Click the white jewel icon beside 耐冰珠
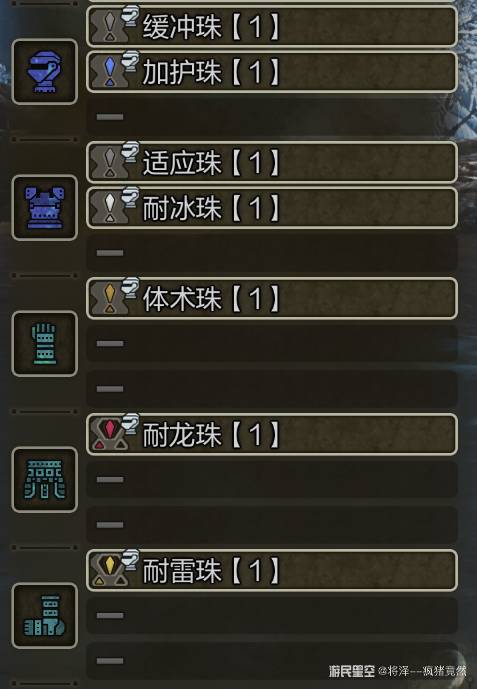This screenshot has height=689, width=477. pyautogui.click(x=110, y=208)
